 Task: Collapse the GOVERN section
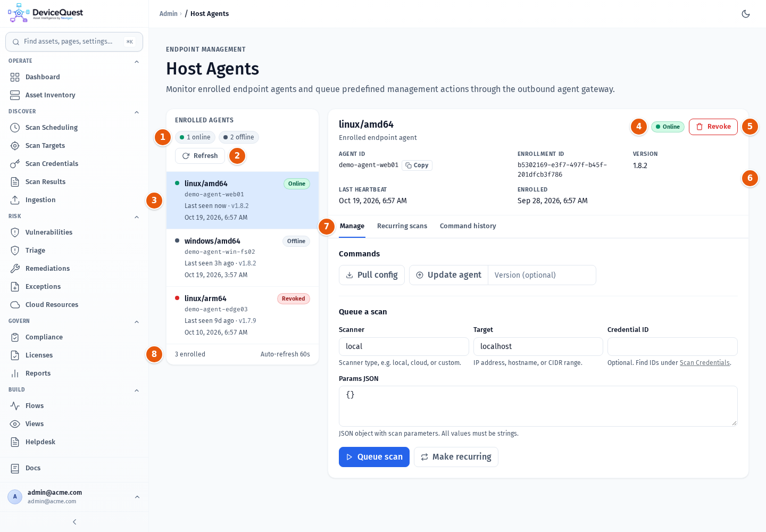(137, 322)
